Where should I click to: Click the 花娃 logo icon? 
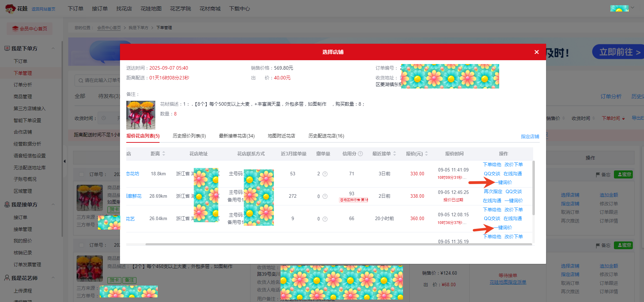pyautogui.click(x=10, y=8)
